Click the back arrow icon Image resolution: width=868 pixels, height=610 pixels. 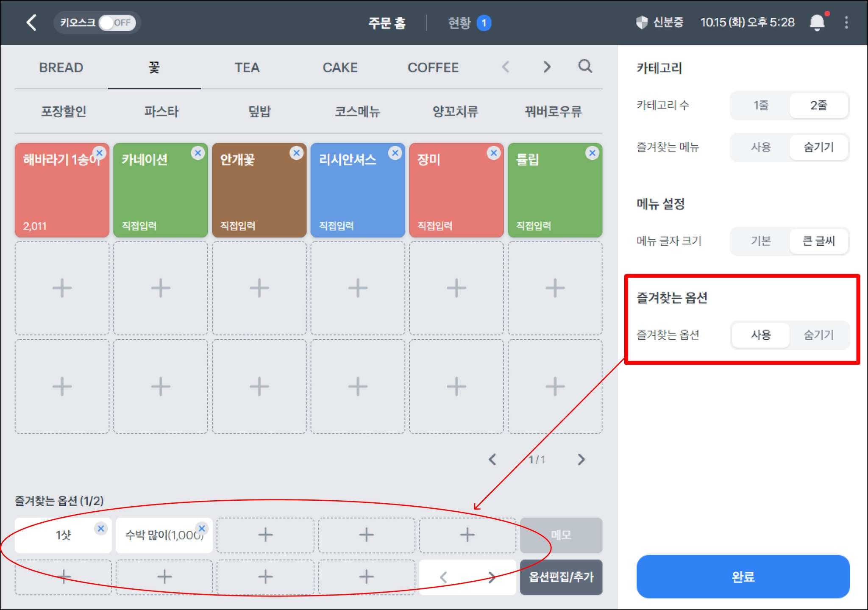pyautogui.click(x=32, y=22)
